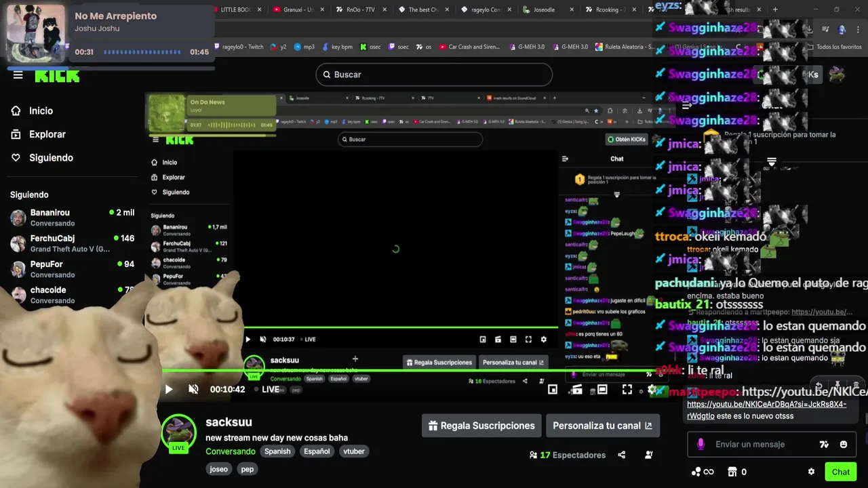Open Bananirou followed channel

72,218
